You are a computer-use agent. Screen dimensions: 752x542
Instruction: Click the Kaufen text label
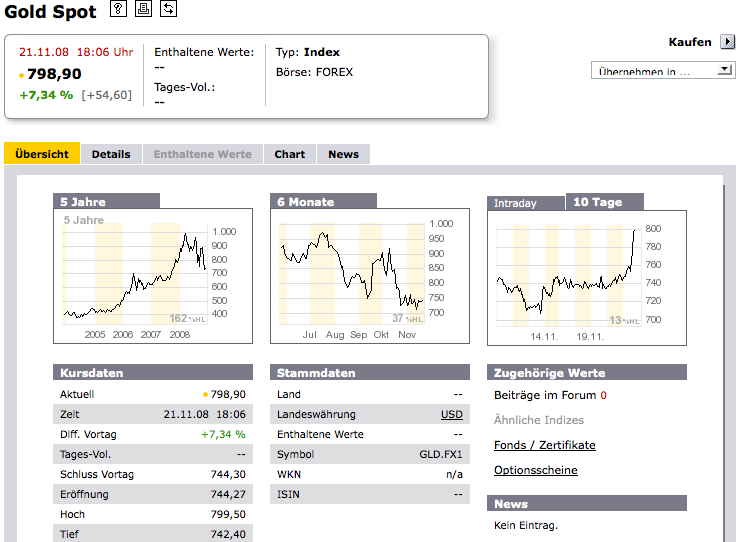point(690,42)
